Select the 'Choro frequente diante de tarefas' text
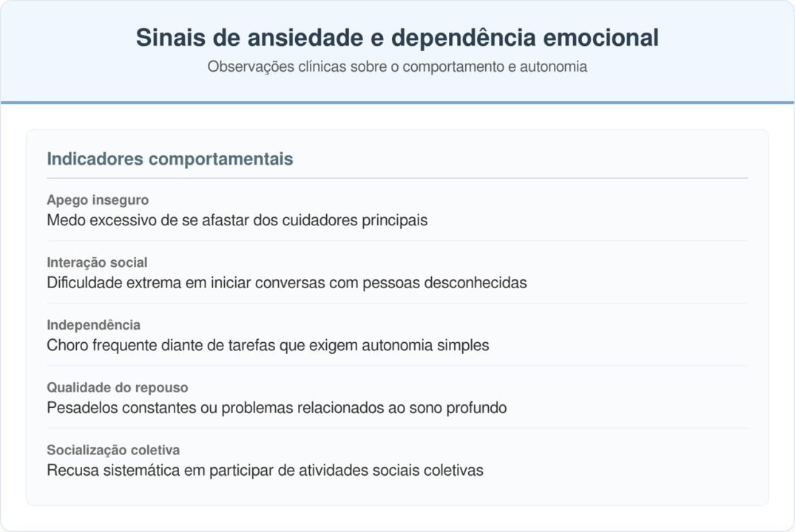The width and height of the screenshot is (795, 532). [x=268, y=345]
